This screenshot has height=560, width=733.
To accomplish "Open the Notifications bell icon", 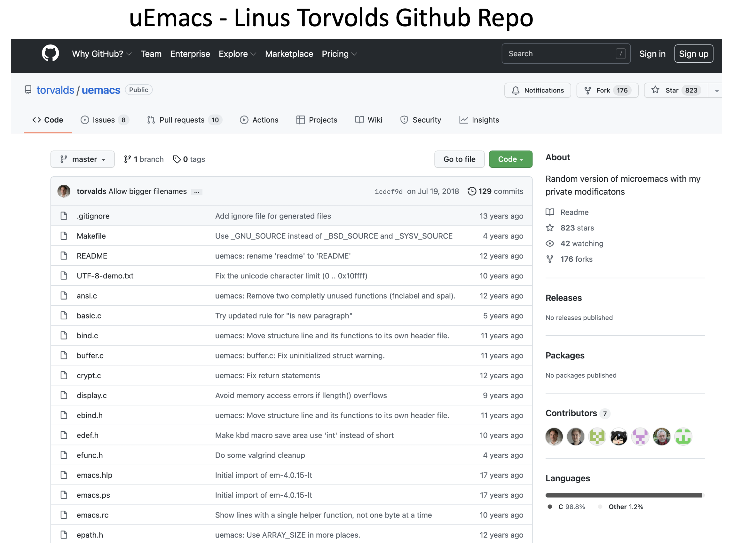I will pos(516,90).
